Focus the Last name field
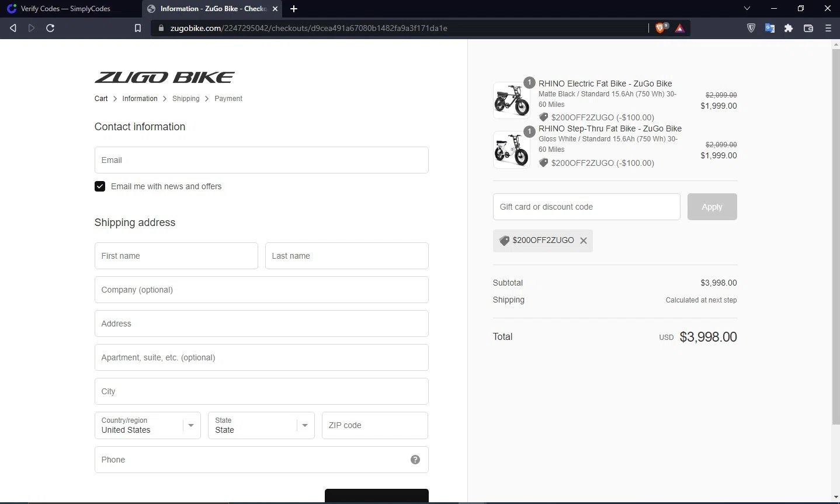 tap(347, 256)
